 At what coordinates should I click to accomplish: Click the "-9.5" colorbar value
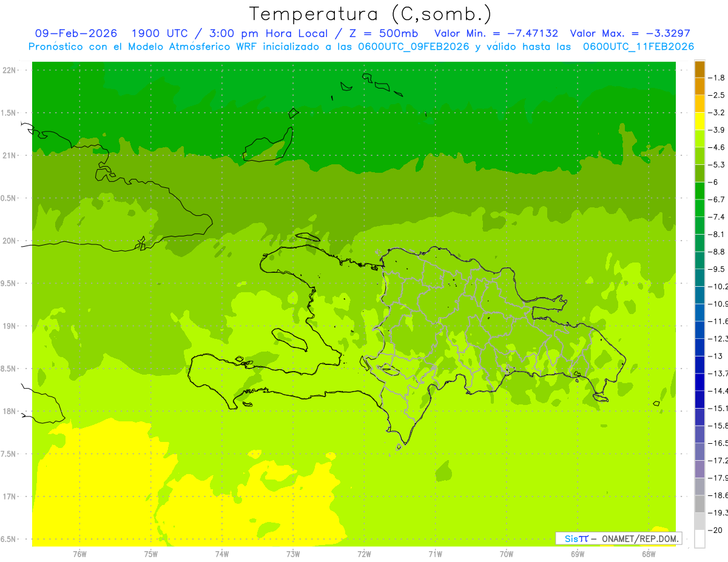717,269
